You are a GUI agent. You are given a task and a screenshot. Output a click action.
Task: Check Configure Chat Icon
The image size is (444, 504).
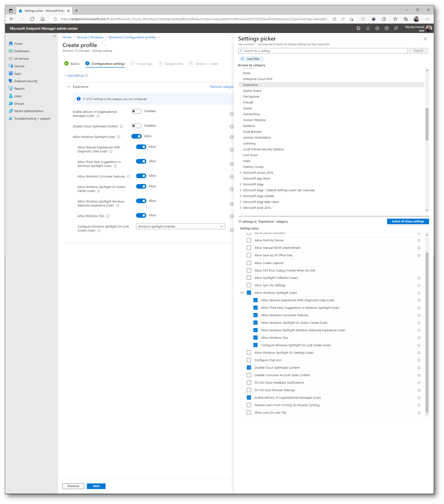click(x=249, y=360)
